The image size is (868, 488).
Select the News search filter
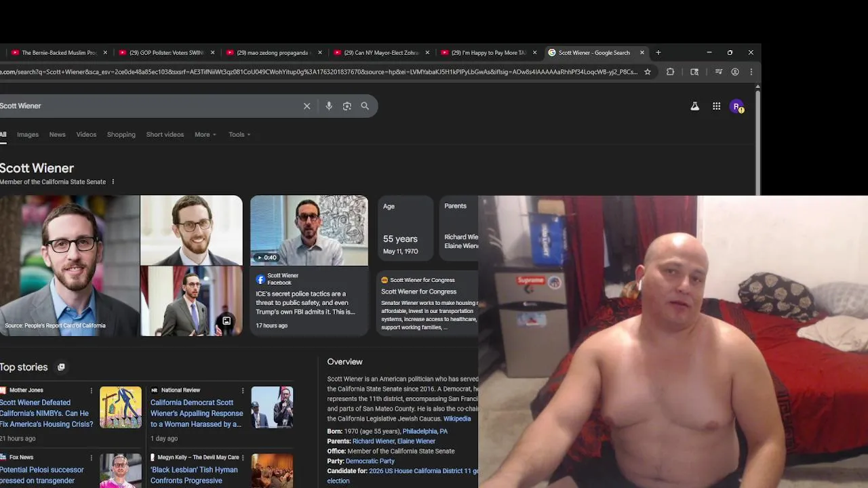click(57, 134)
